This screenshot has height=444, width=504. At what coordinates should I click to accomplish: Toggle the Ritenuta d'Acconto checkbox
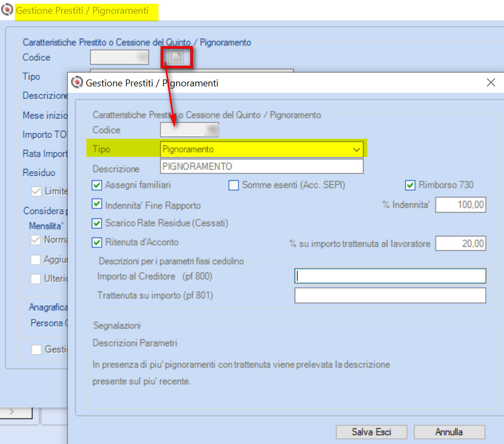pos(97,242)
